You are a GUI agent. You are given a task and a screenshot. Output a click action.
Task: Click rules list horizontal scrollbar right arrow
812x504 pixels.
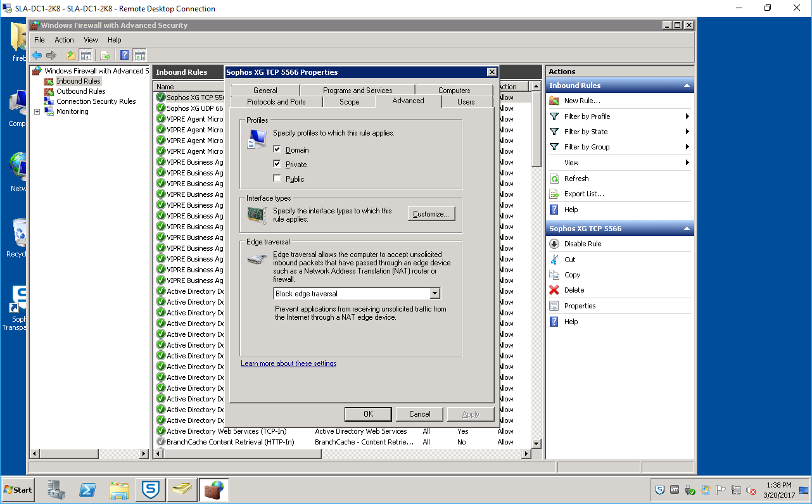coord(525,454)
